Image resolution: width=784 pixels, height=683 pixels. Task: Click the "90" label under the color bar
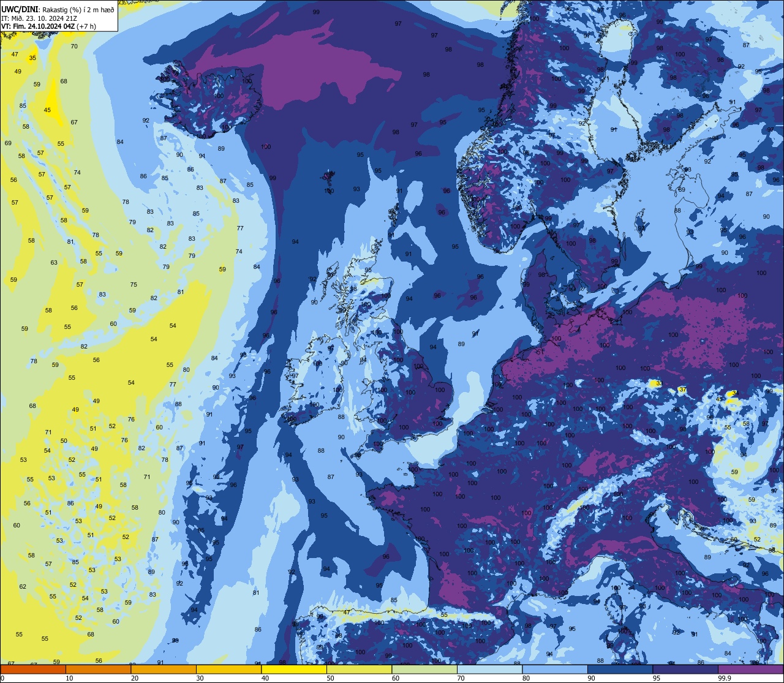(x=591, y=678)
